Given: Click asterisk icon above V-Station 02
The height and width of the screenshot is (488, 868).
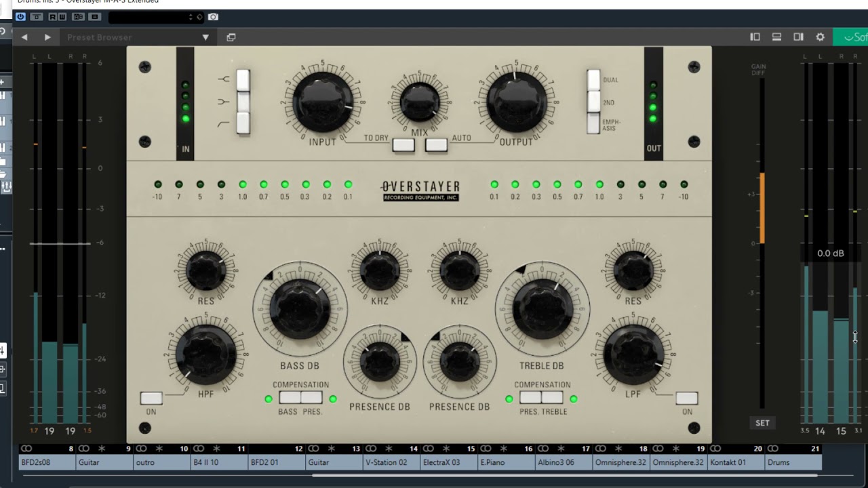Looking at the screenshot, I should [389, 449].
